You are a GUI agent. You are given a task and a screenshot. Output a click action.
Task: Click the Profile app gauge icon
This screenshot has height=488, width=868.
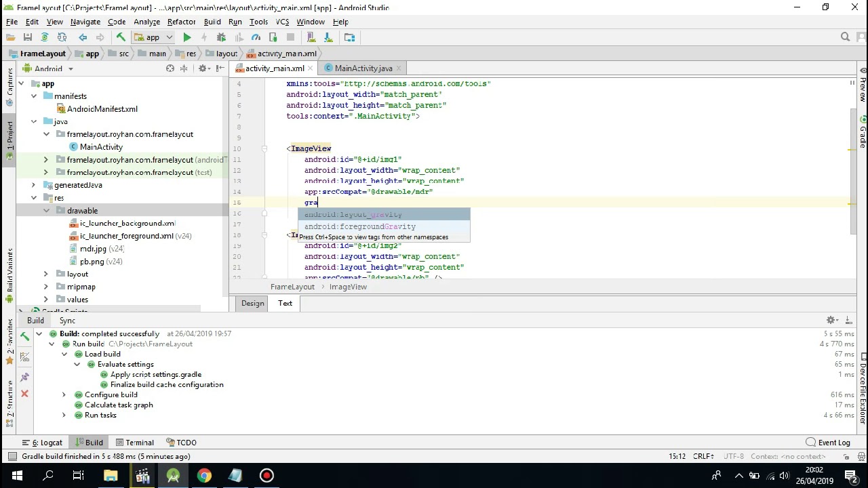click(256, 37)
